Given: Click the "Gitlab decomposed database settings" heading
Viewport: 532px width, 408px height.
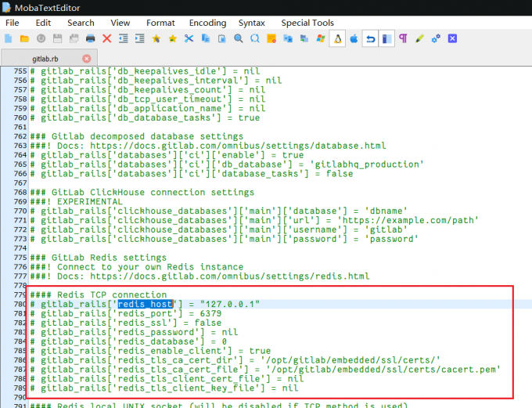Looking at the screenshot, I should click(x=137, y=136).
